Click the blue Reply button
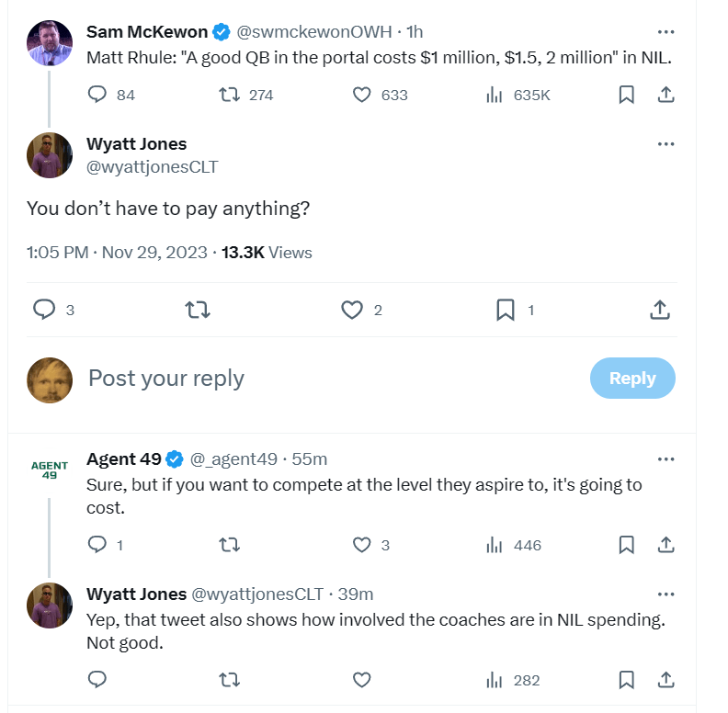Image resolution: width=728 pixels, height=713 pixels. pos(631,379)
